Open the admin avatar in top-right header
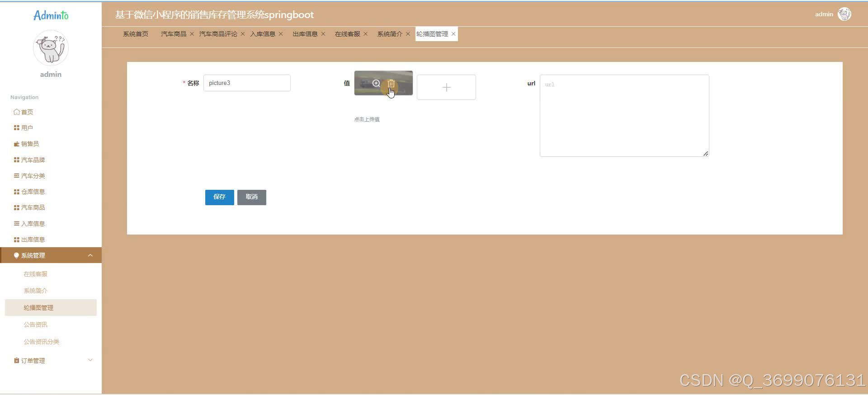 [844, 14]
